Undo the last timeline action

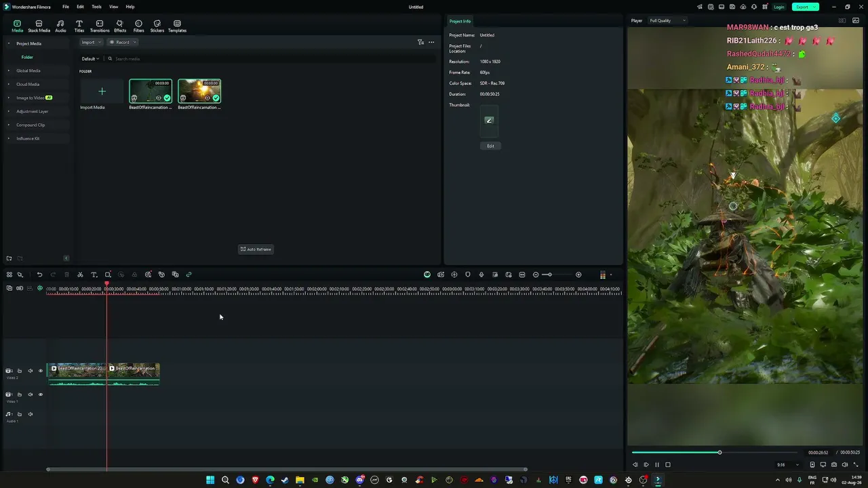(39, 274)
